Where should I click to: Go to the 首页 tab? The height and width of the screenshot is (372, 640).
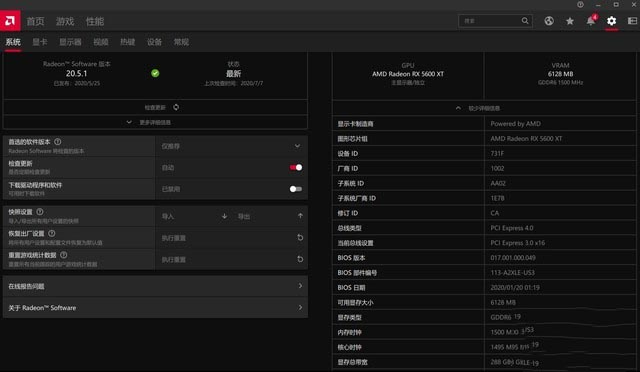36,21
